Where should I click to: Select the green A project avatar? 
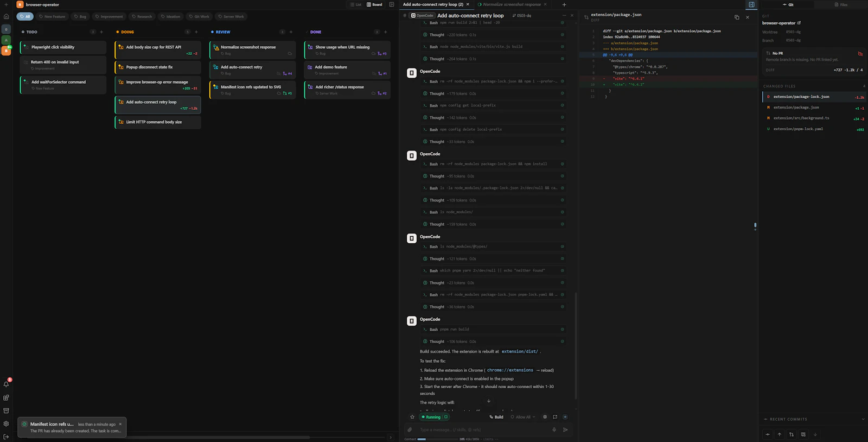point(6,40)
